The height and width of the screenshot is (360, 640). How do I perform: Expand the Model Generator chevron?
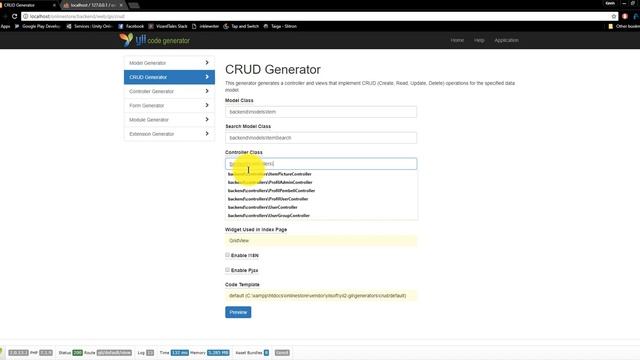(x=207, y=62)
